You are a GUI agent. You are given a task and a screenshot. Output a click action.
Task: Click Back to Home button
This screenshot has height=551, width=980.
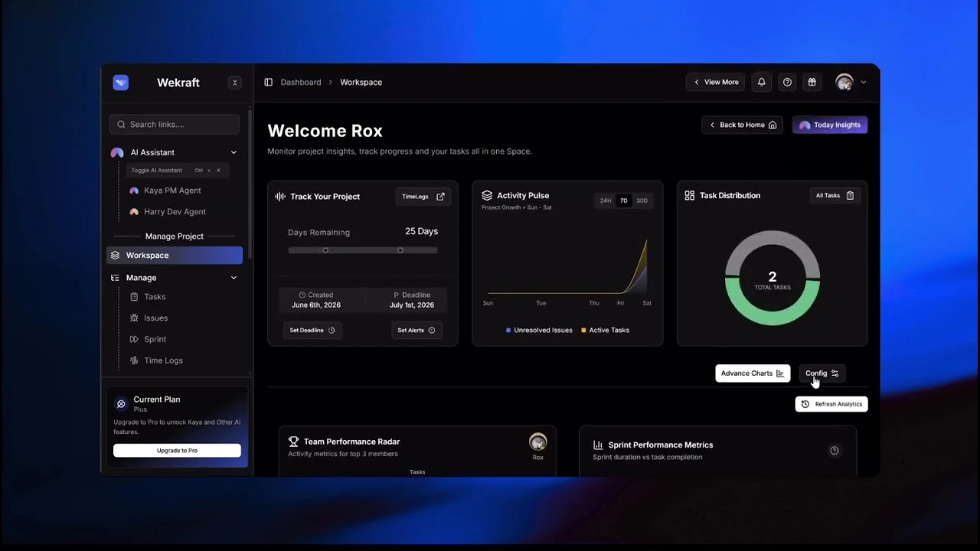742,125
